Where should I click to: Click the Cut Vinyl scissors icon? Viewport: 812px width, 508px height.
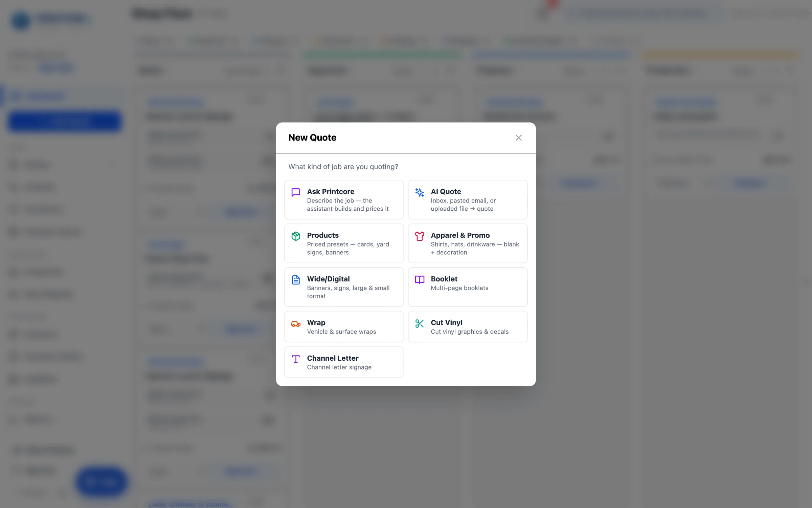[420, 323]
